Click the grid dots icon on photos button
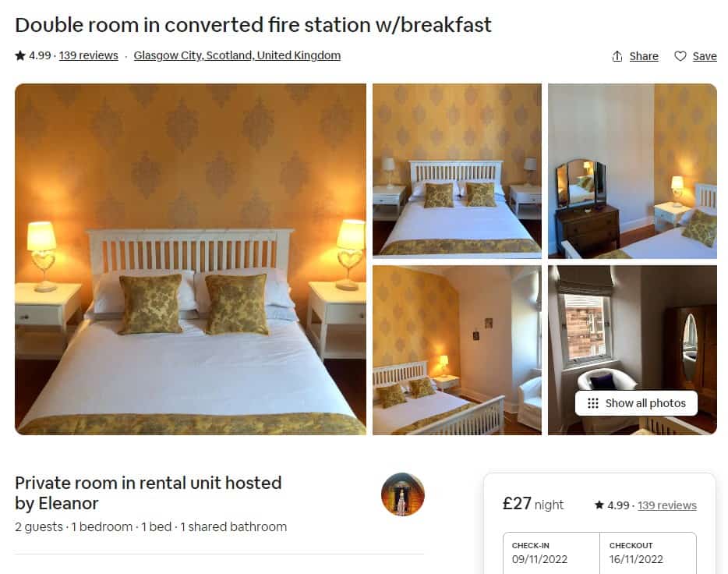728x574 pixels. coord(593,403)
